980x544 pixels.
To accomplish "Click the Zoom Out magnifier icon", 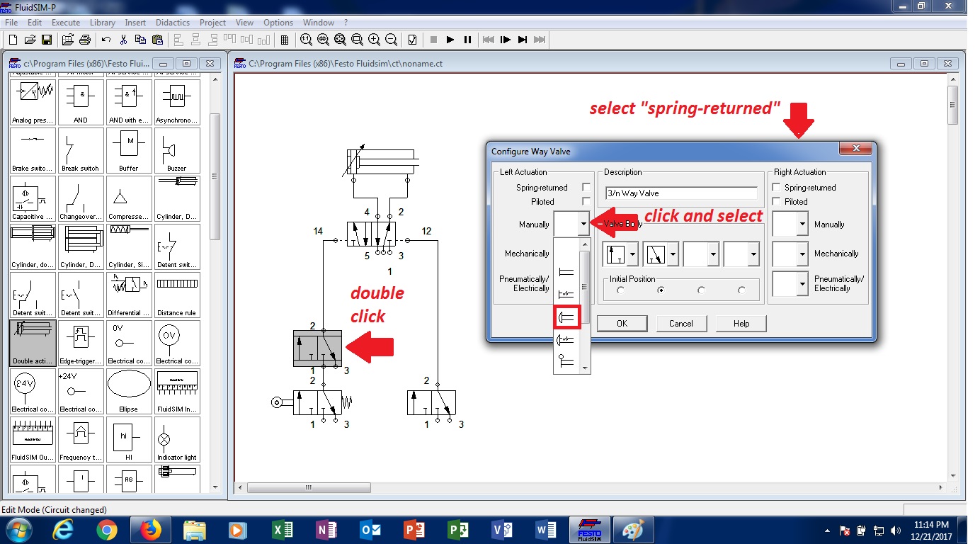I will click(391, 40).
